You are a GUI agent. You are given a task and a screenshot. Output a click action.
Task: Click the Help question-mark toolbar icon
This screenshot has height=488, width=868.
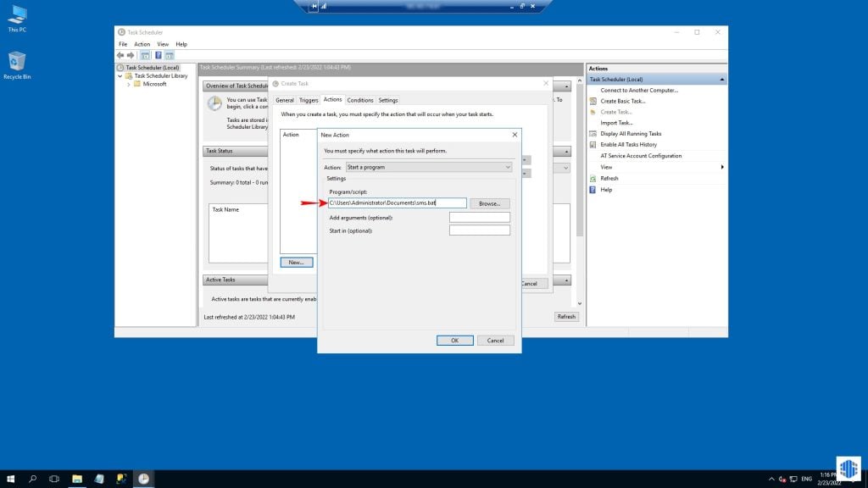159,55
